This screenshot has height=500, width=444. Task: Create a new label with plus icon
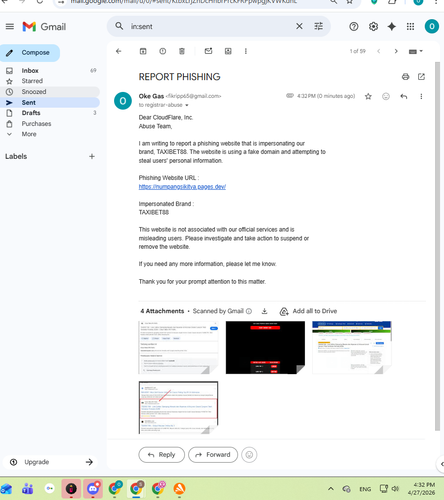point(92,156)
